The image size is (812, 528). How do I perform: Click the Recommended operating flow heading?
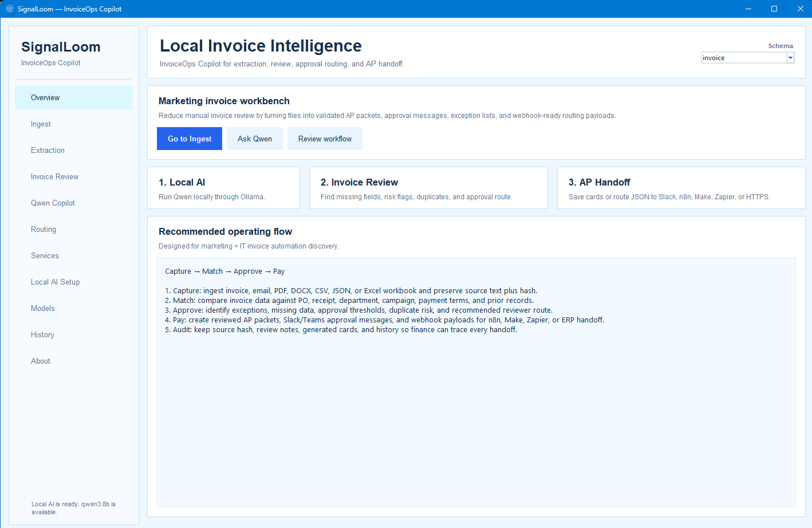point(225,231)
